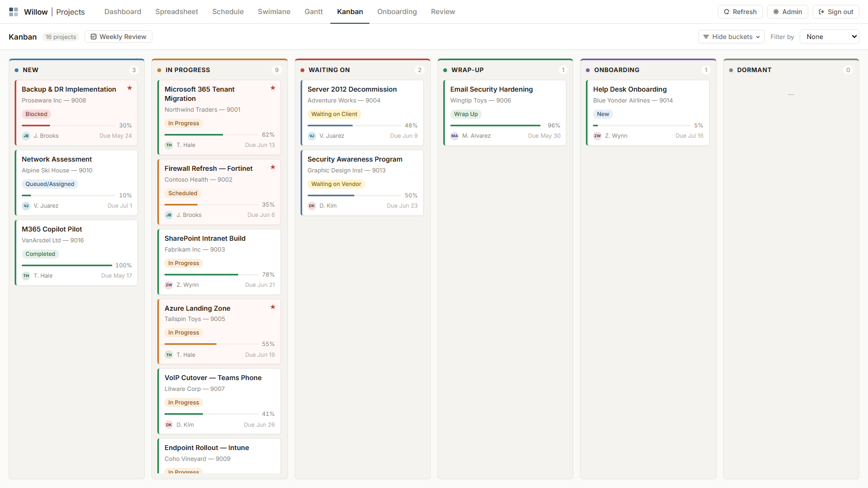868x488 pixels.
Task: Click the Waiting on Vendor status tag
Action: click(x=336, y=184)
